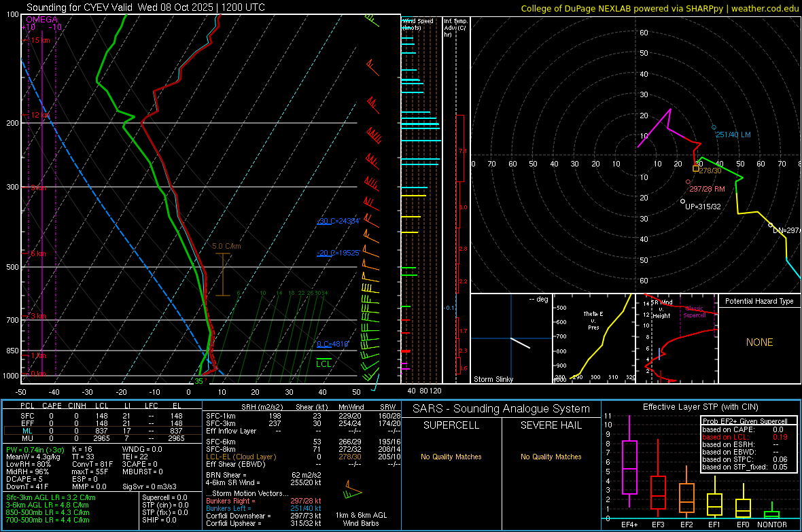Click the orange 278/30 mean wind square
Viewport: 802px width, 532px height.
(695, 169)
